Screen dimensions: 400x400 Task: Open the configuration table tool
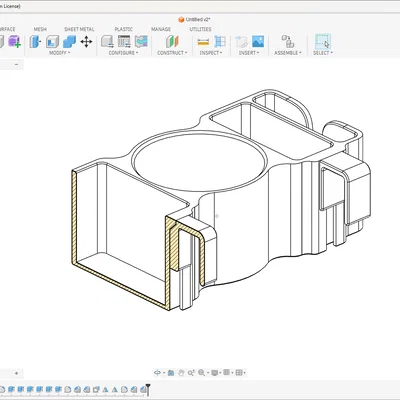pos(124,42)
